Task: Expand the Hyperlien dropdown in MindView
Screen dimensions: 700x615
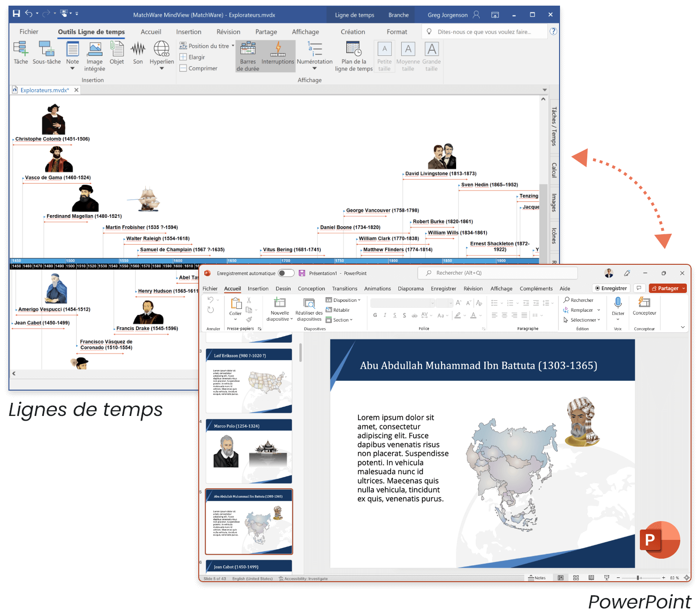Action: (162, 69)
